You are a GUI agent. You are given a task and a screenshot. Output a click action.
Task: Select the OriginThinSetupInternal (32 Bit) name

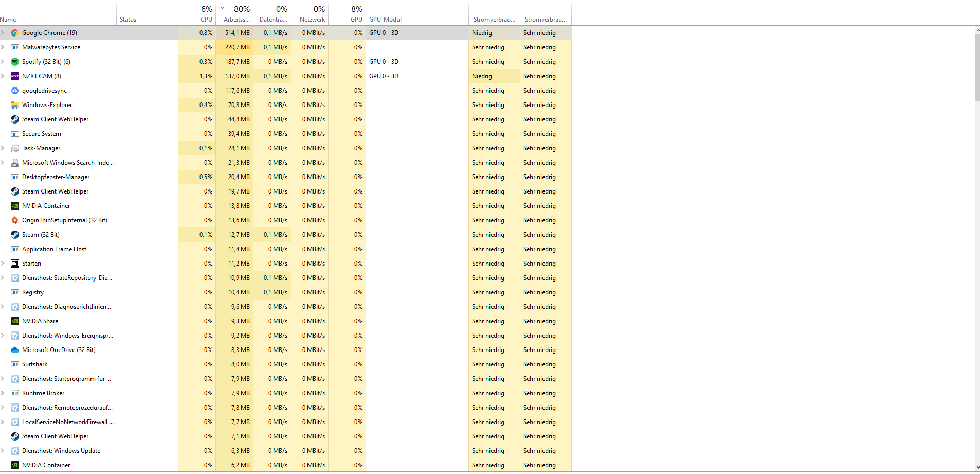(x=65, y=220)
